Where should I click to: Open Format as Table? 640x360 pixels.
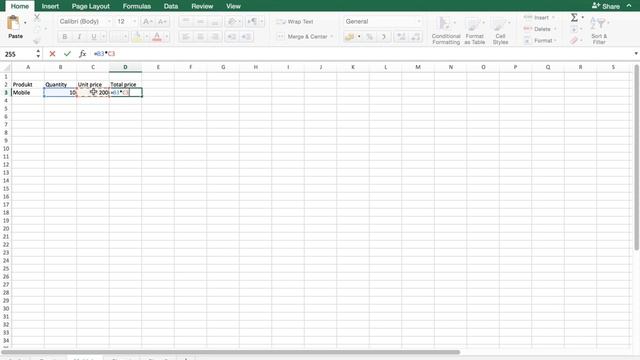[474, 30]
